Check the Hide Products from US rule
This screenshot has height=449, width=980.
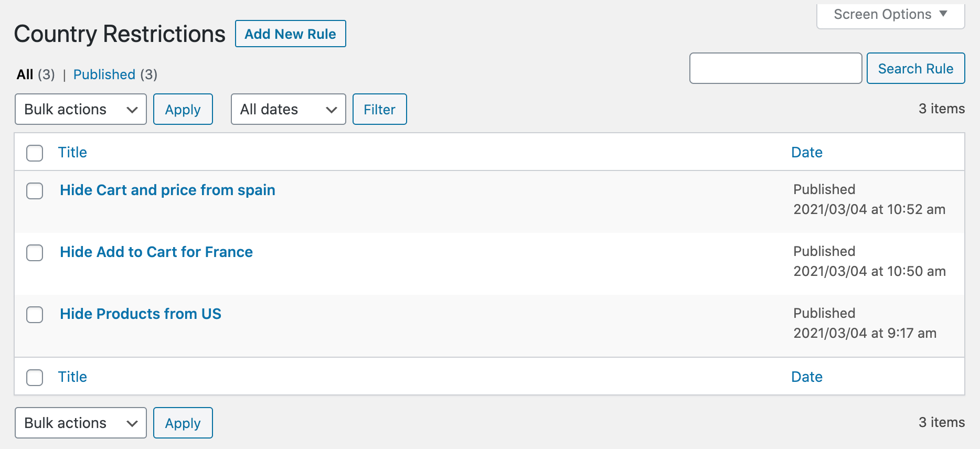pos(34,315)
